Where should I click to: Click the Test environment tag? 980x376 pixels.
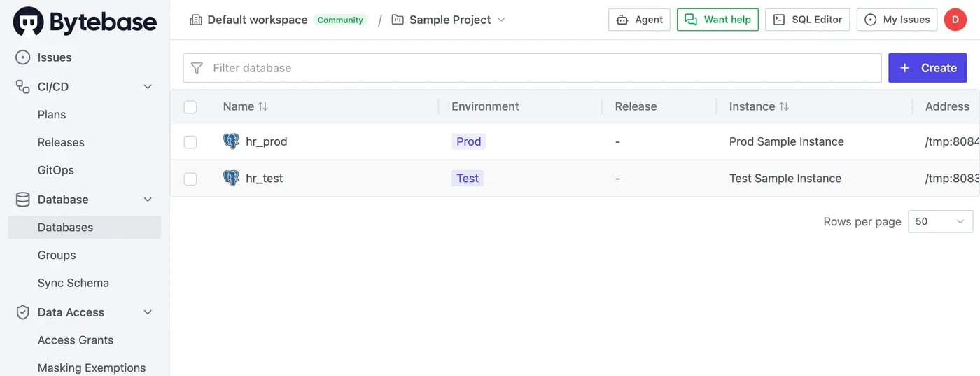pyautogui.click(x=468, y=178)
